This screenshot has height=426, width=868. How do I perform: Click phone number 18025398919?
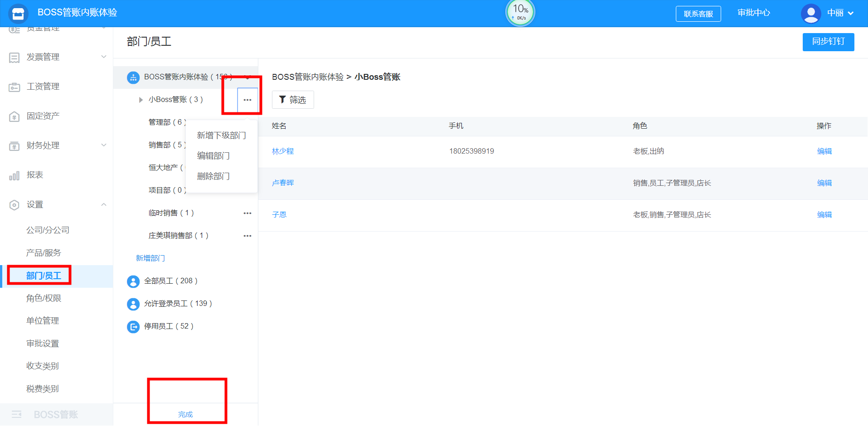point(471,151)
